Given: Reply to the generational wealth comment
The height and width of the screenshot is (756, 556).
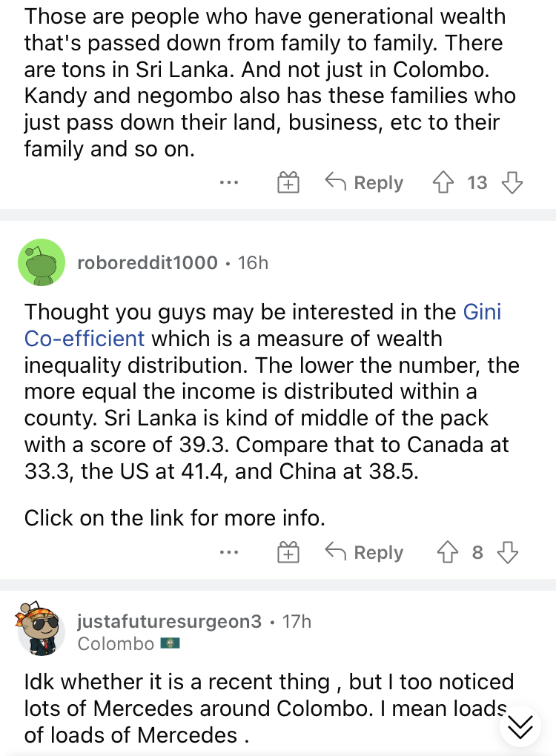Looking at the screenshot, I should coord(364,183).
